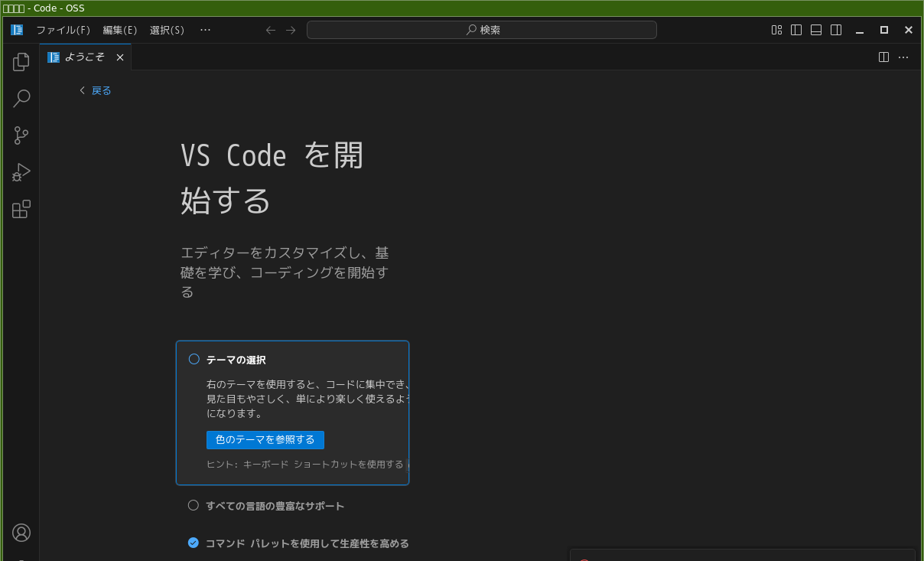
Task: Open the 選択(S) menu
Action: coord(167,30)
